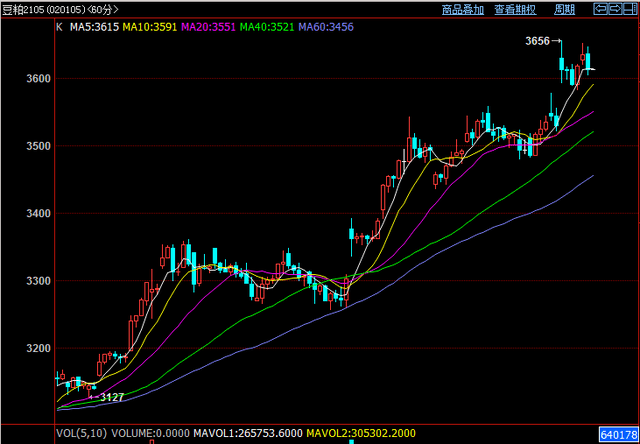The height and width of the screenshot is (444, 640).
Task: Click the left arrow navigation icon
Action: pos(601,8)
